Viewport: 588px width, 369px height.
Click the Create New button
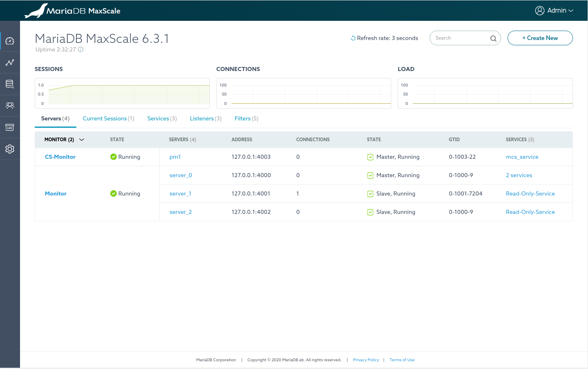pos(540,38)
